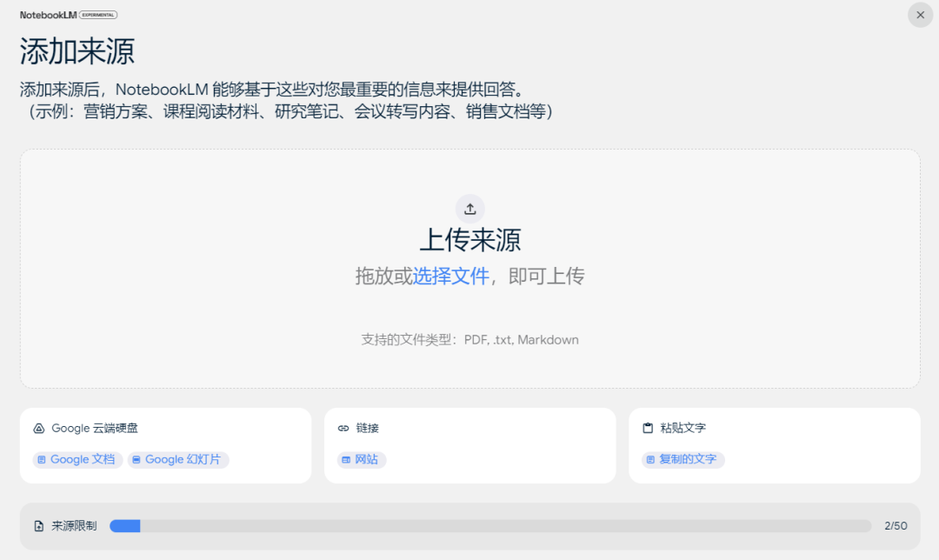
Task: Click the 粘贴文字 section label
Action: coord(683,429)
